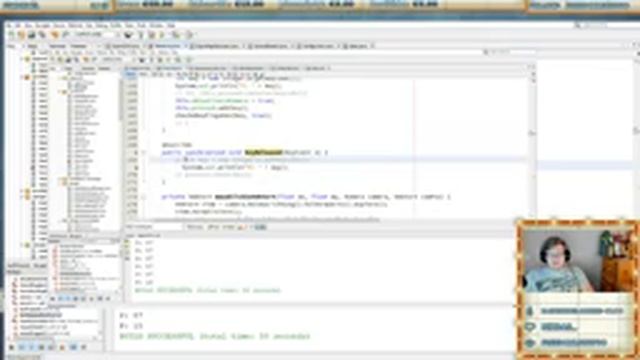Click the New Project toolbar icon
The width and height of the screenshot is (640, 360).
[22, 35]
